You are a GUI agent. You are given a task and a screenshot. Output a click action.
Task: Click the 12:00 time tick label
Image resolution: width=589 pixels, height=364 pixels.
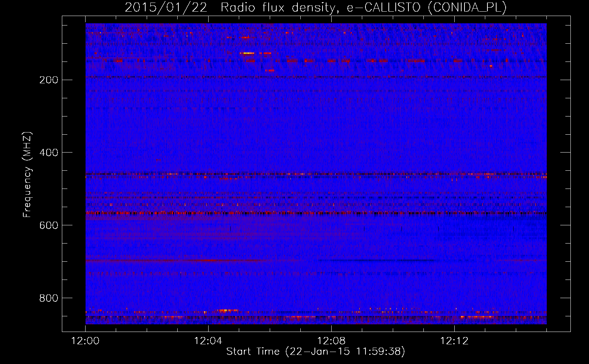86,341
